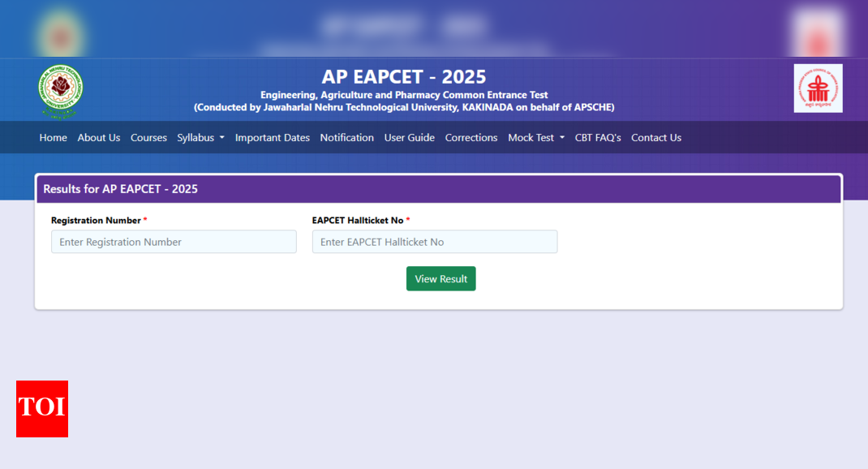
Task: Open Important Dates from the navbar
Action: 272,138
